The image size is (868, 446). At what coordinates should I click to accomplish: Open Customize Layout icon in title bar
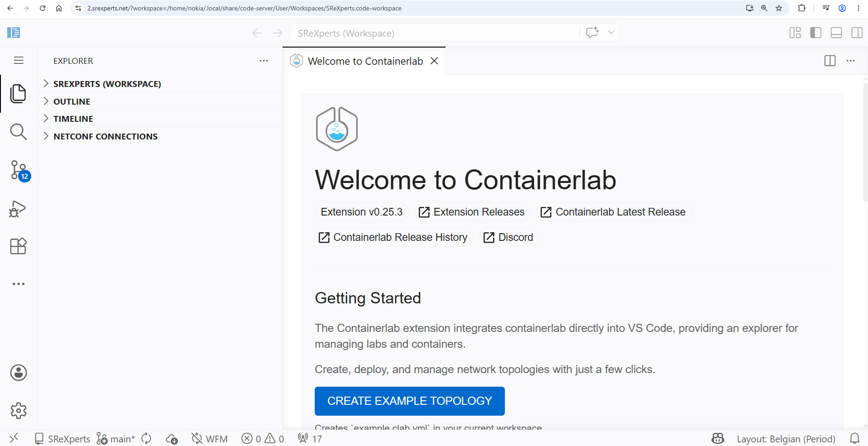click(x=795, y=33)
